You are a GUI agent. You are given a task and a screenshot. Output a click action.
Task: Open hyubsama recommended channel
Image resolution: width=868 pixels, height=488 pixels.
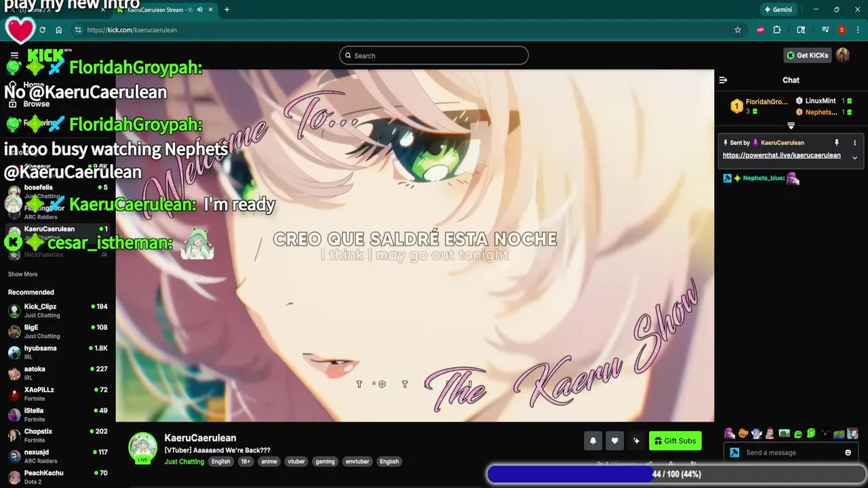coord(58,352)
